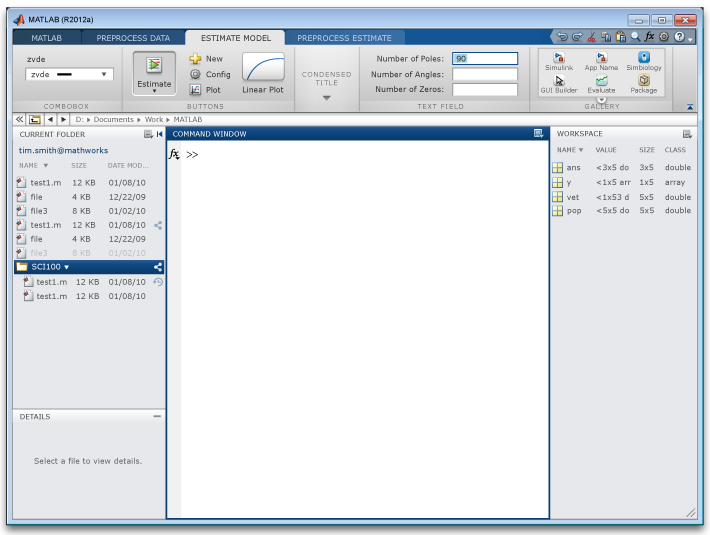Open GUI Builder from the gallery

(559, 84)
